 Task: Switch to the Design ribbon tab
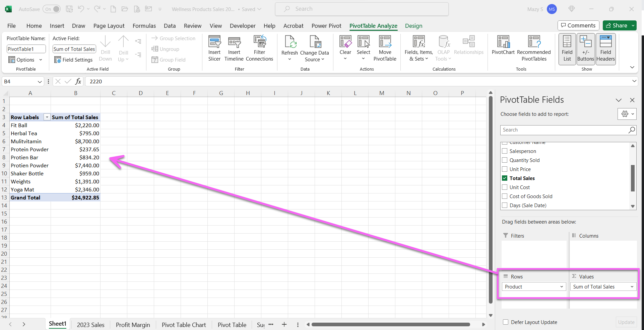[413, 26]
